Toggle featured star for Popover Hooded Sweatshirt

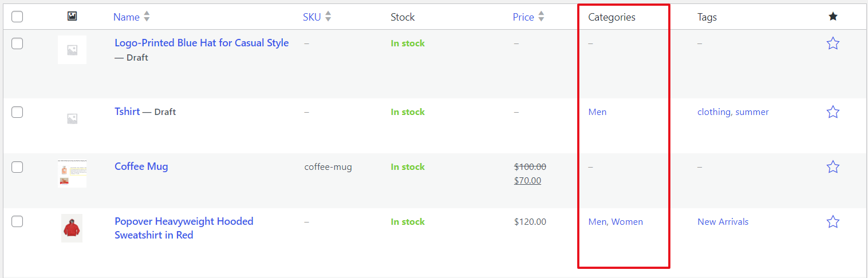[833, 222]
